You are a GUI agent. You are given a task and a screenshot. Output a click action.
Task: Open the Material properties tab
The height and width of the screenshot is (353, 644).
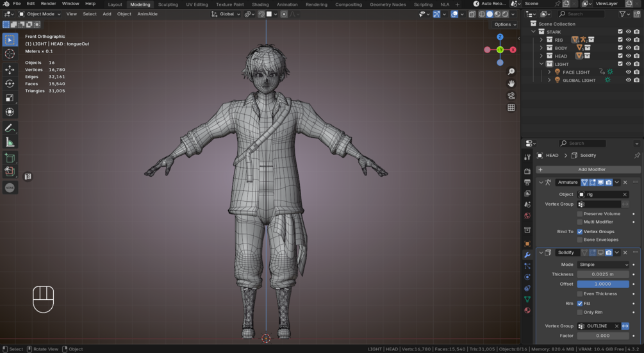(527, 311)
